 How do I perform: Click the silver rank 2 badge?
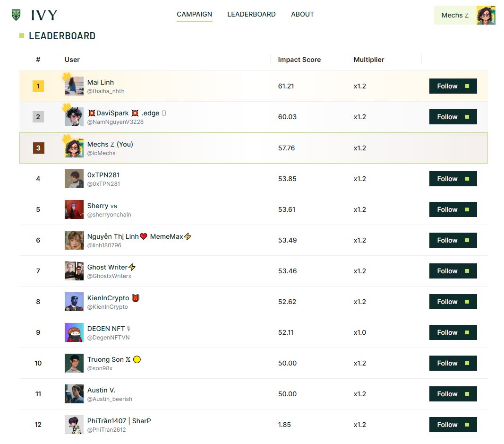tap(38, 117)
